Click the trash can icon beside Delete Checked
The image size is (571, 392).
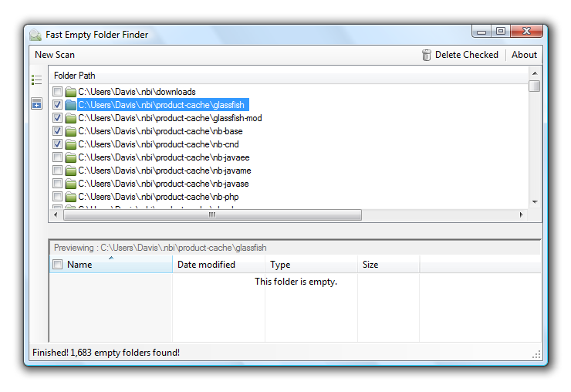[427, 55]
